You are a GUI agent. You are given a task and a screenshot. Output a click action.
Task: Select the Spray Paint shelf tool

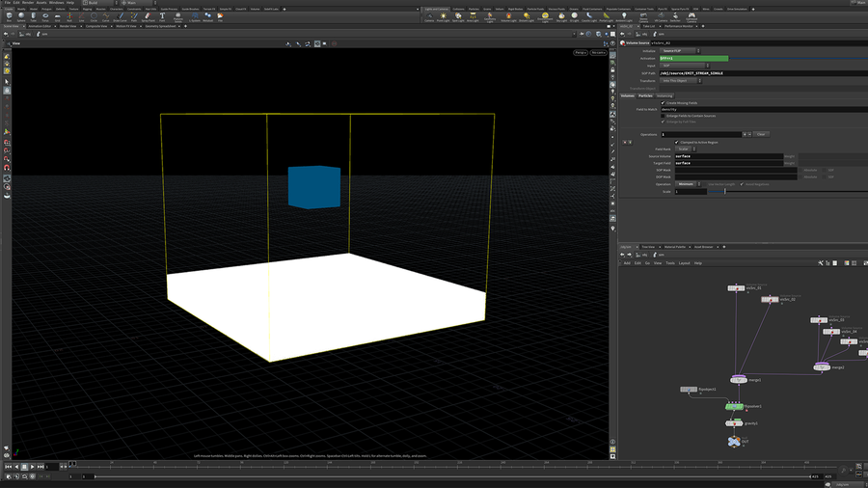148,17
